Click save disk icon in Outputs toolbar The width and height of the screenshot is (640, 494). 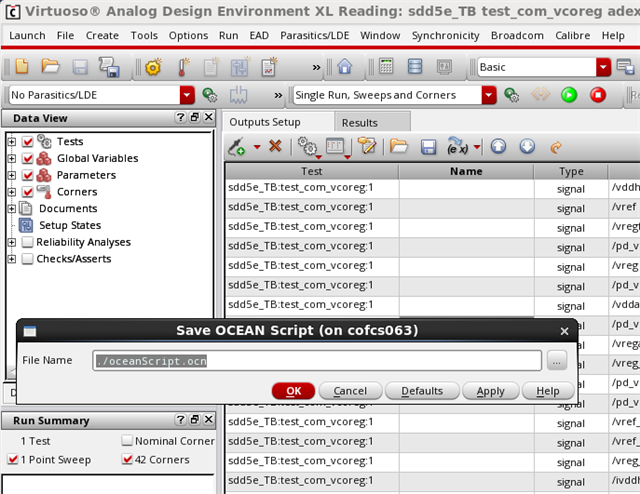[x=428, y=147]
